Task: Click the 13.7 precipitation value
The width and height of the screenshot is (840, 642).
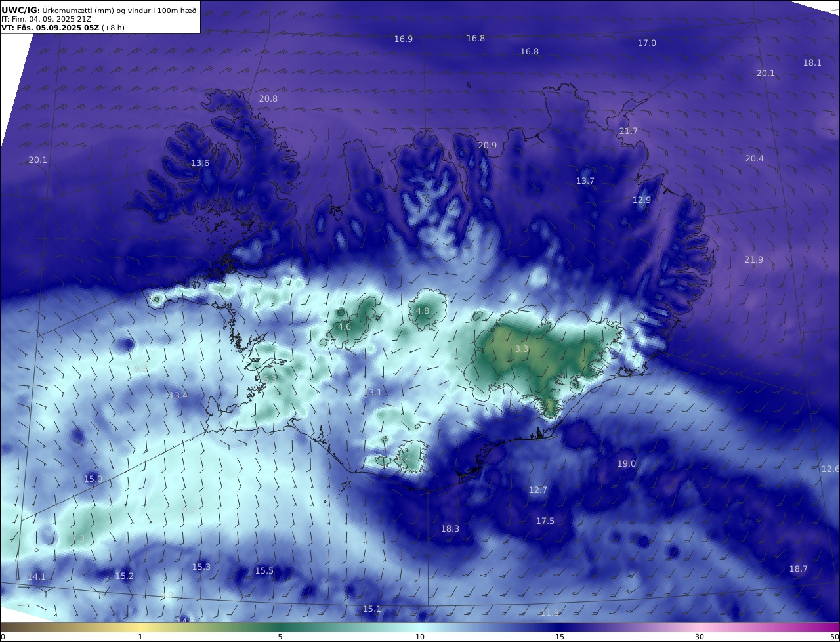Action: (585, 181)
